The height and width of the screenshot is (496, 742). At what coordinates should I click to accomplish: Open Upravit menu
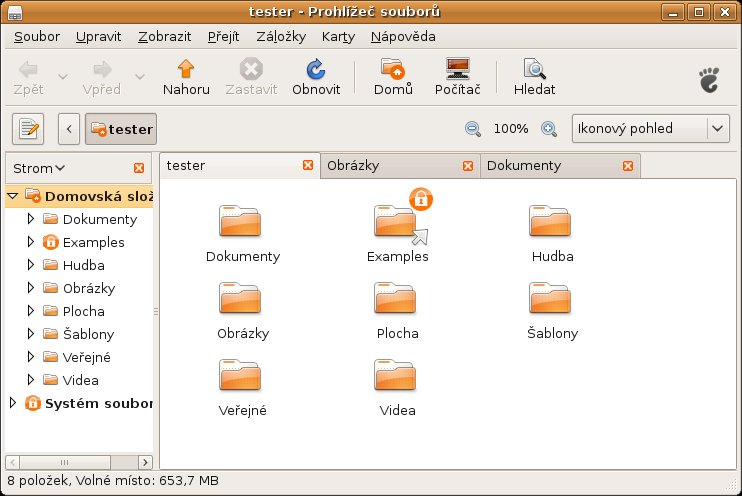[x=98, y=36]
